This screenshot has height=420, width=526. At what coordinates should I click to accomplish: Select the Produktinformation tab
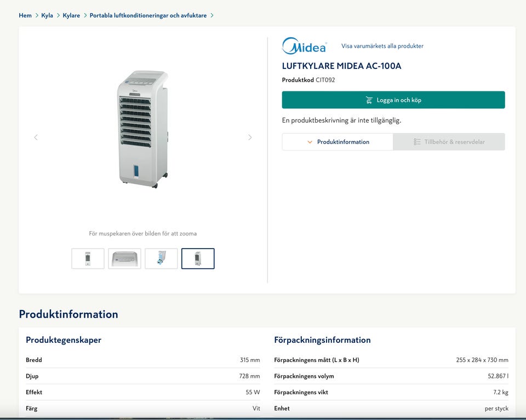coord(338,142)
